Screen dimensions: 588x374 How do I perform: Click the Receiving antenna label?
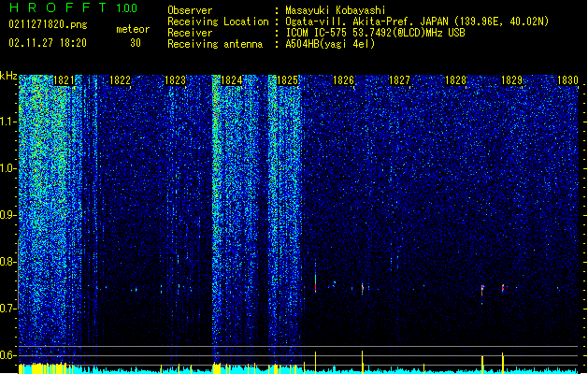(215, 44)
